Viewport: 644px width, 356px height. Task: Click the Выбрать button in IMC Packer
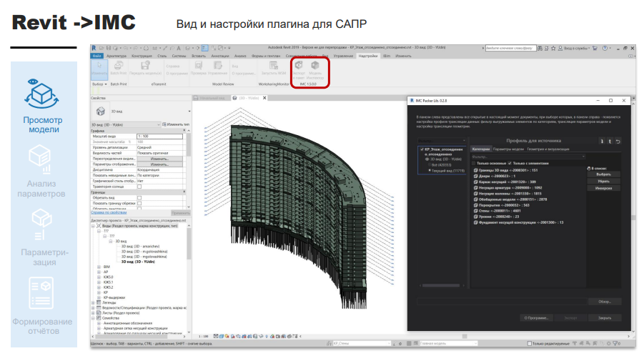(603, 174)
